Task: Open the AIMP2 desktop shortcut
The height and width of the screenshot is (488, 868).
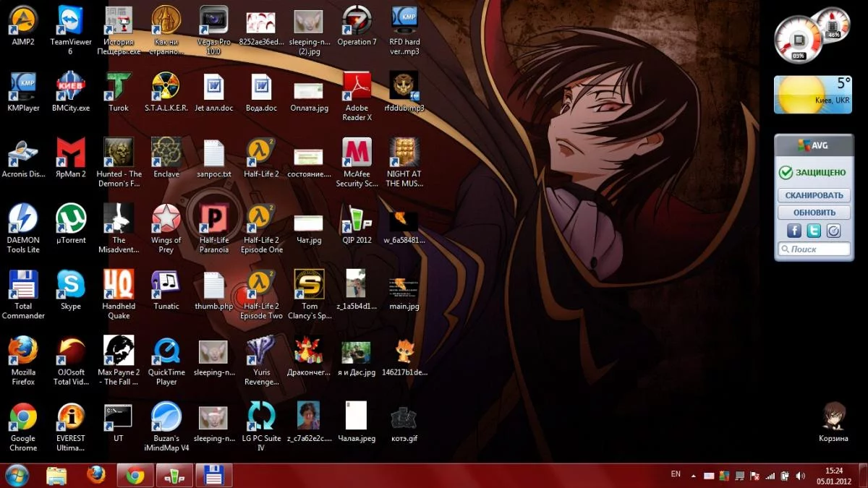Action: click(23, 26)
